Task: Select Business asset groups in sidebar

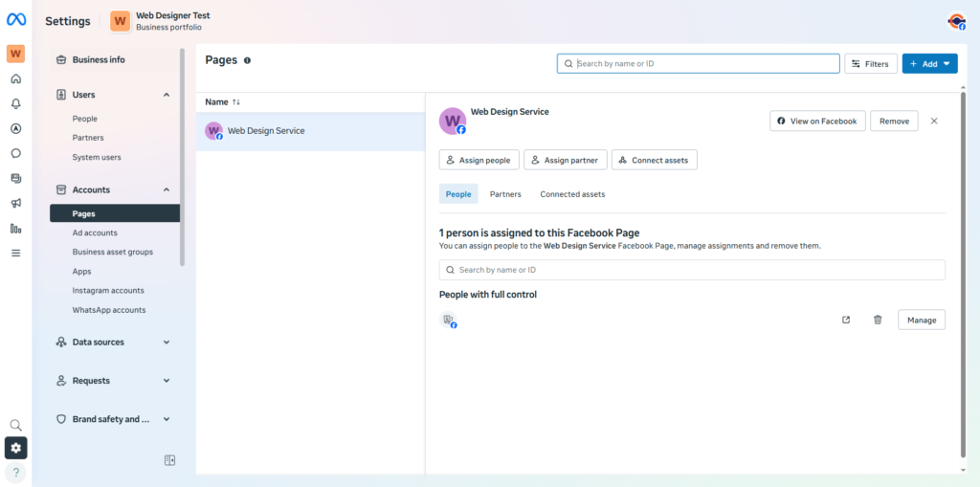Action: click(113, 252)
